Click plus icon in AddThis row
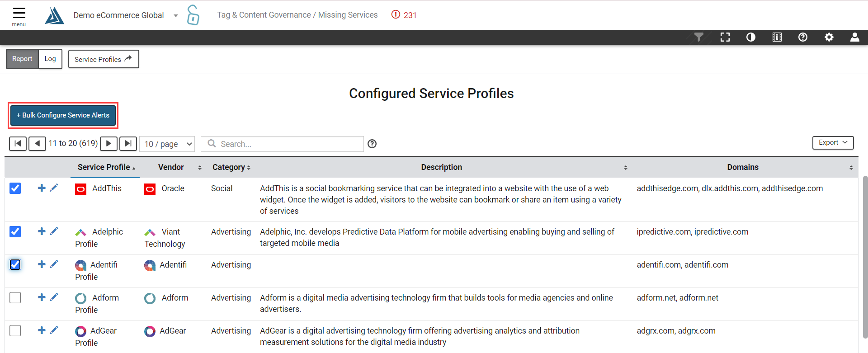This screenshot has width=868, height=353. [x=42, y=188]
